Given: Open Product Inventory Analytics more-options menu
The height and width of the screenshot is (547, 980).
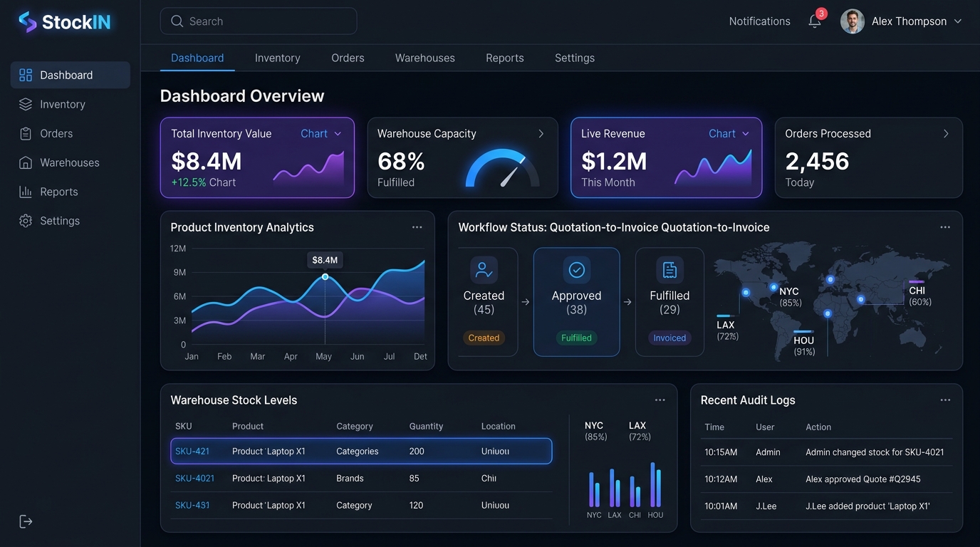Looking at the screenshot, I should [417, 227].
